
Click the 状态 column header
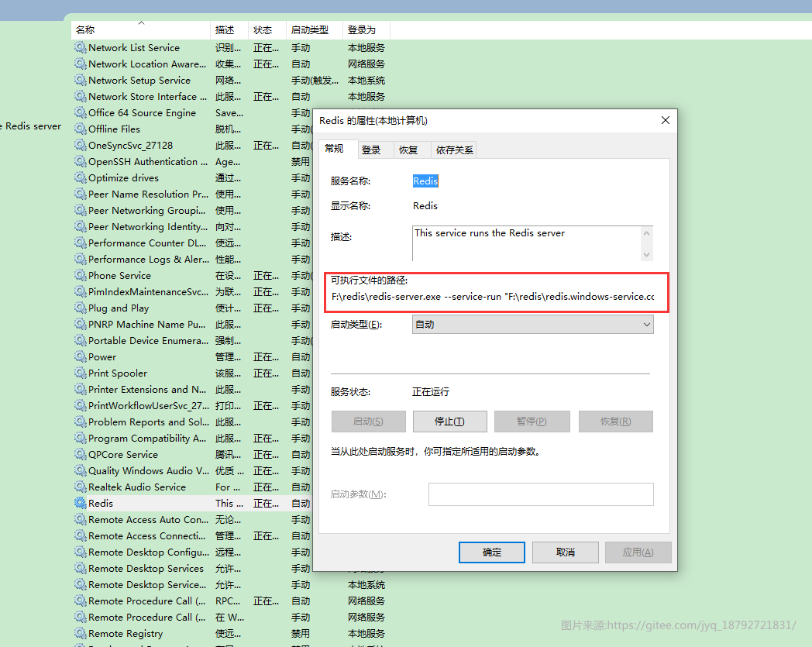[x=267, y=30]
